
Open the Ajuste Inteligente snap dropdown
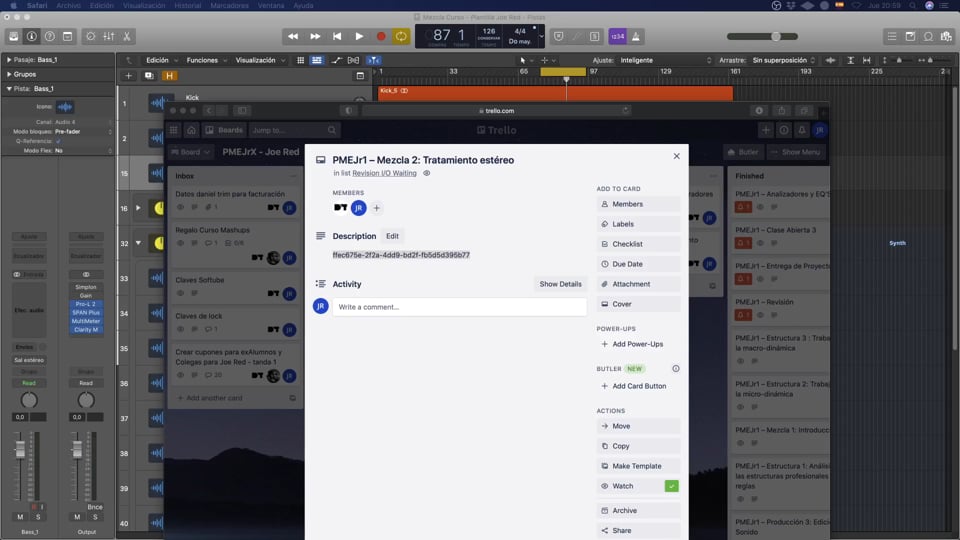coord(666,60)
